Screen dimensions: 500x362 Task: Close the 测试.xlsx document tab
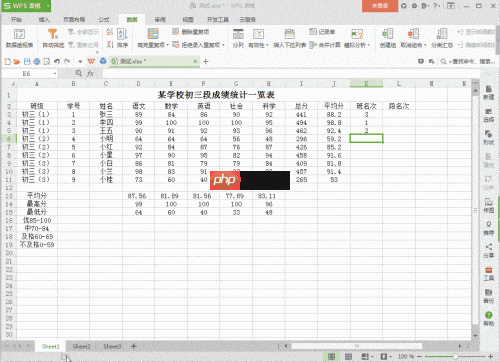(x=195, y=61)
